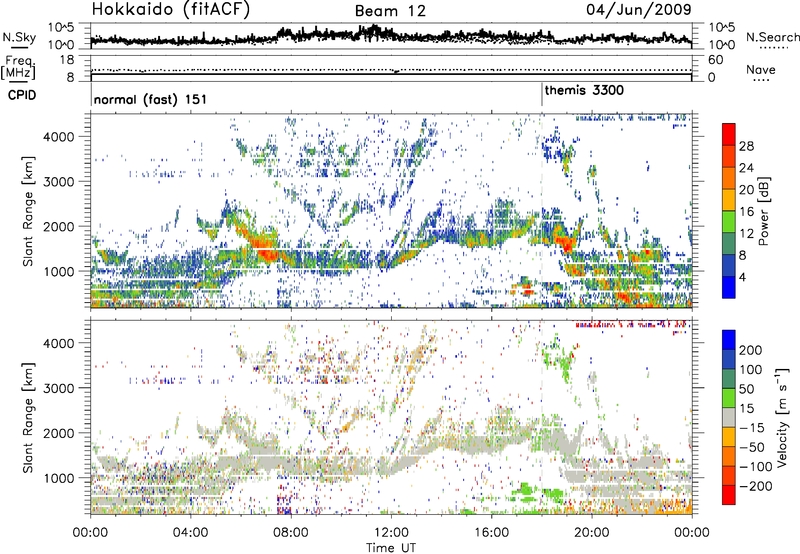Click the '10^5' left noise axis label
The height and width of the screenshot is (554, 800).
[61, 27]
